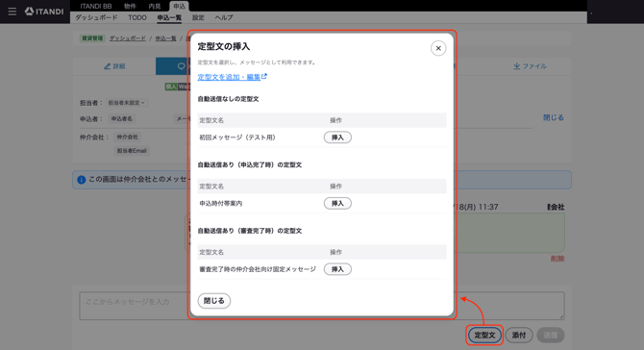Viewport: 644px width, 350px height.
Task: Click the 閉じる link on the right
Action: coord(554,117)
